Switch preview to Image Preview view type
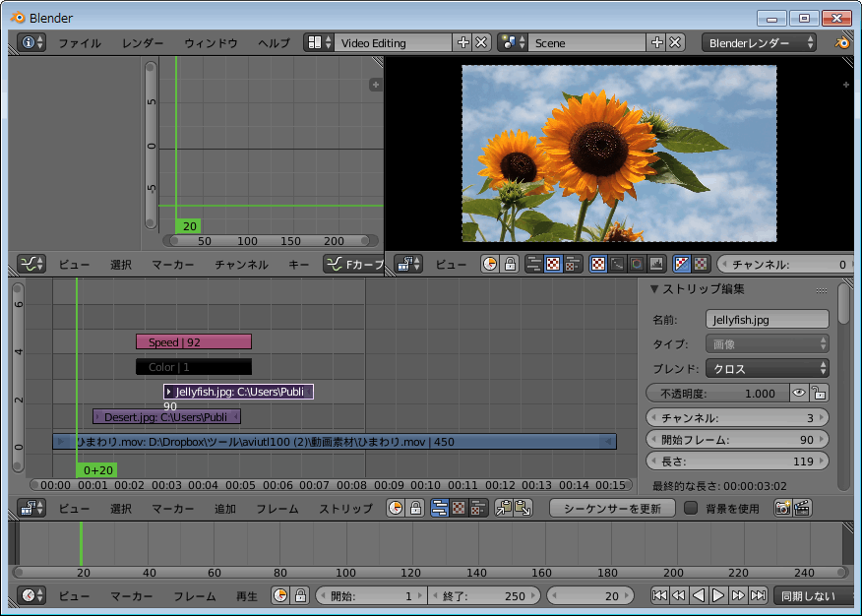This screenshot has height=616, width=862. pos(553,265)
